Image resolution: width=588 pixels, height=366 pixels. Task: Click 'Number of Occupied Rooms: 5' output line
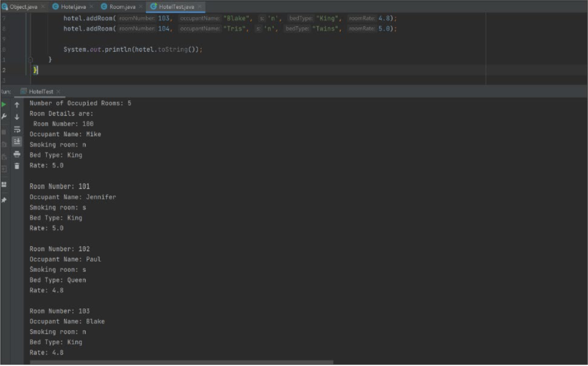point(80,103)
